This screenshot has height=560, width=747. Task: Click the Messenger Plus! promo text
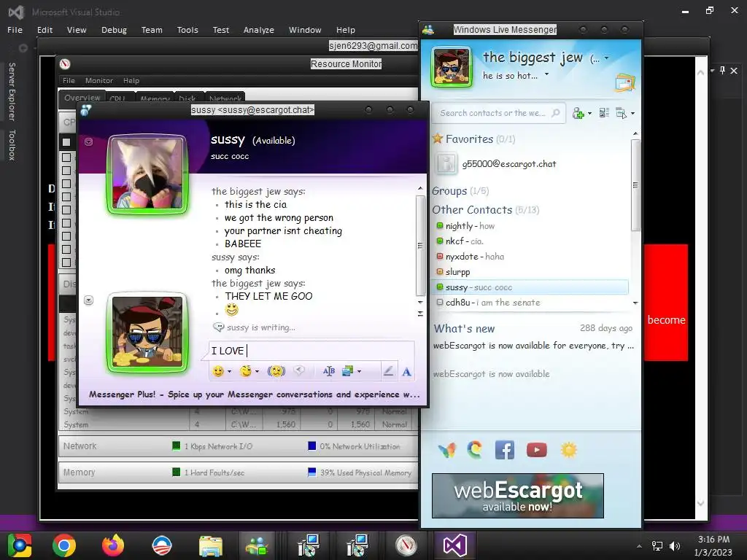click(254, 394)
